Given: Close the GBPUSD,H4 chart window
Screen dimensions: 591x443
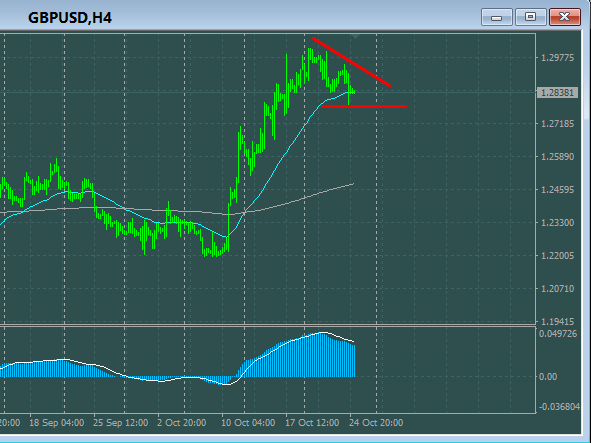Looking at the screenshot, I should (x=565, y=17).
